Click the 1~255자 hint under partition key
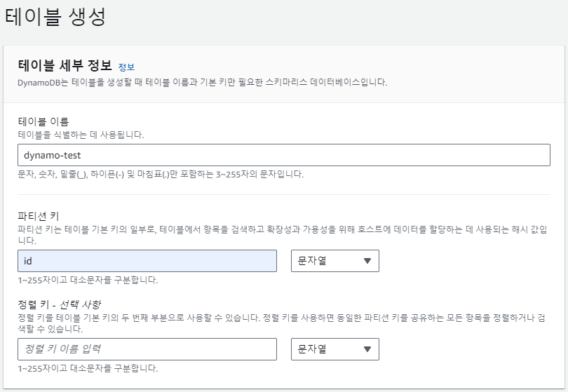The height and width of the screenshot is (392, 568). click(x=88, y=280)
